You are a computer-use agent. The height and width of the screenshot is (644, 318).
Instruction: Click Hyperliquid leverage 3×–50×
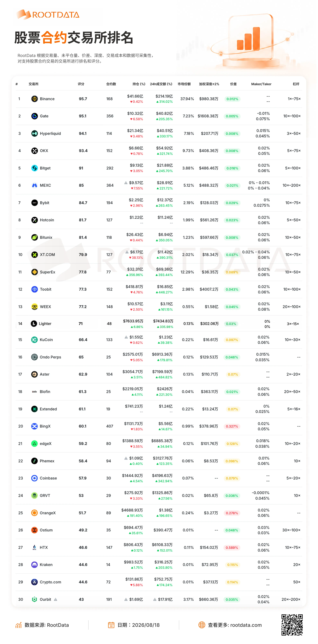click(294, 133)
